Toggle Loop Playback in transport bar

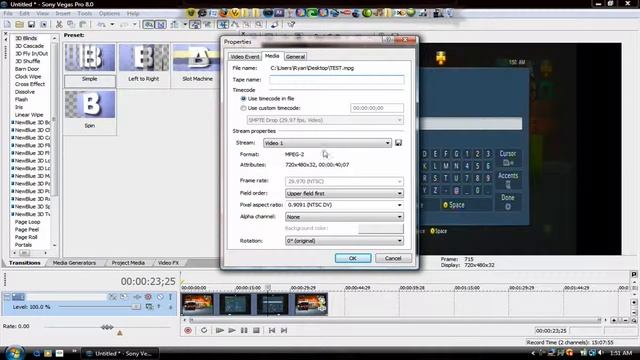click(204, 330)
